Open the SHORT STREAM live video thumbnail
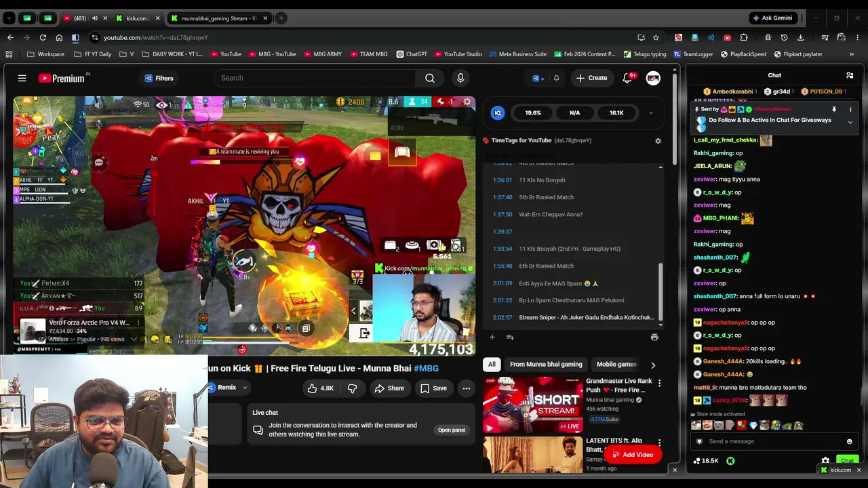868x488 pixels. click(532, 405)
